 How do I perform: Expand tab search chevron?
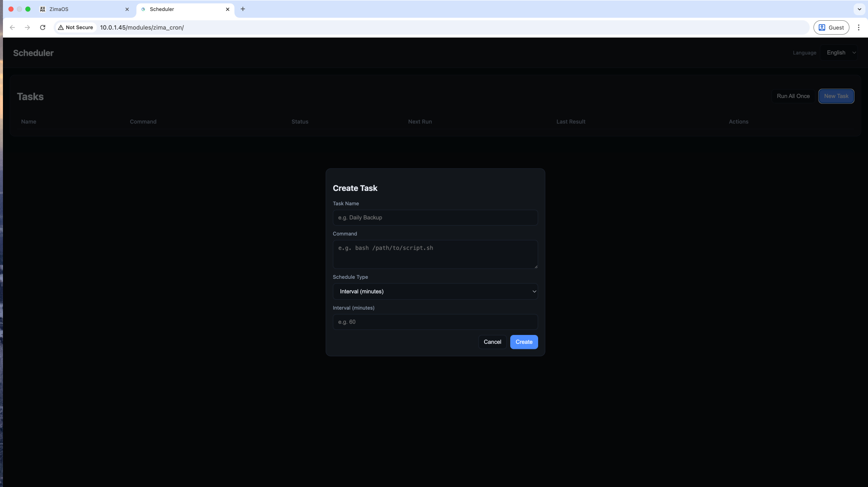(859, 9)
